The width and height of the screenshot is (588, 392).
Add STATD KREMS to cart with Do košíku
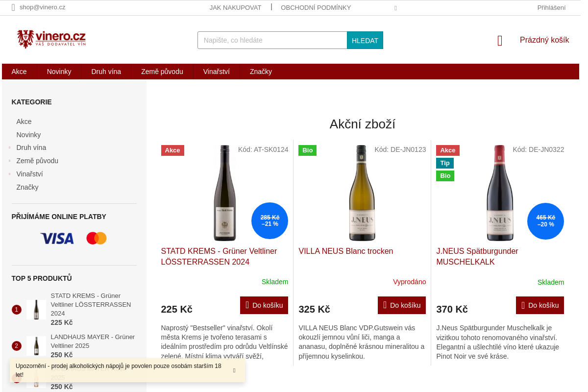point(264,305)
